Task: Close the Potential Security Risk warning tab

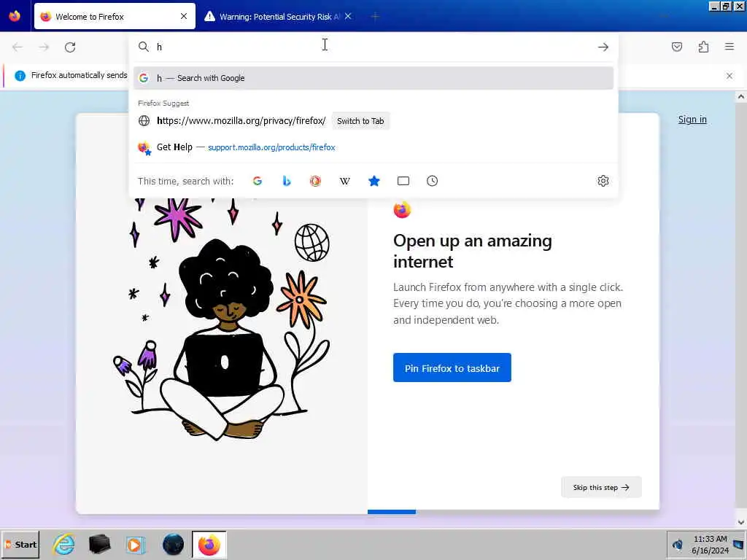Action: coord(348,16)
